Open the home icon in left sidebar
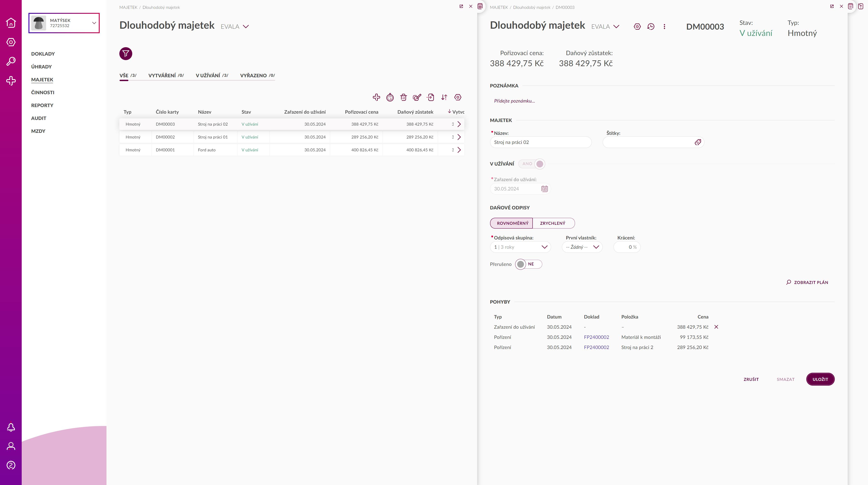 click(x=11, y=23)
